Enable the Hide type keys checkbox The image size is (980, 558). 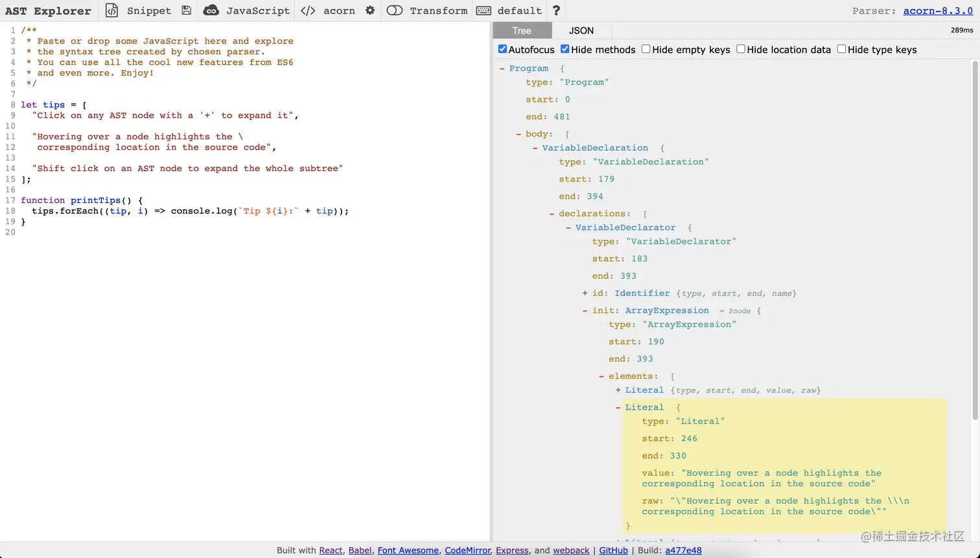[x=841, y=49]
